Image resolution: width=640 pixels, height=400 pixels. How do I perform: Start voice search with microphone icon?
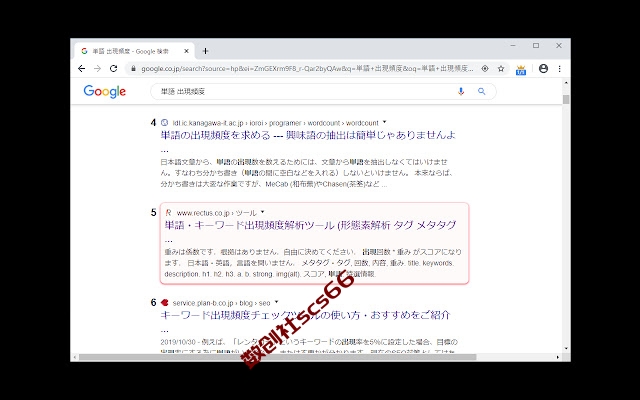click(461, 91)
